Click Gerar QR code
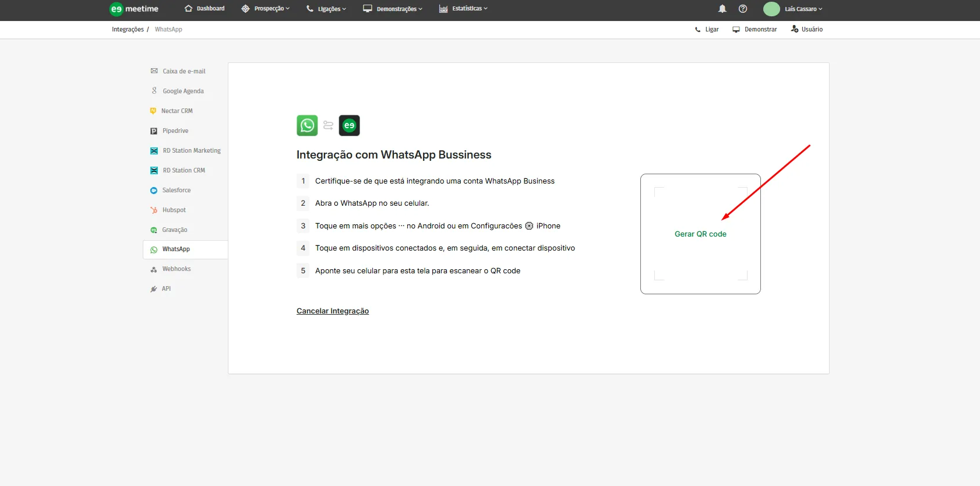The image size is (980, 486). coord(700,234)
